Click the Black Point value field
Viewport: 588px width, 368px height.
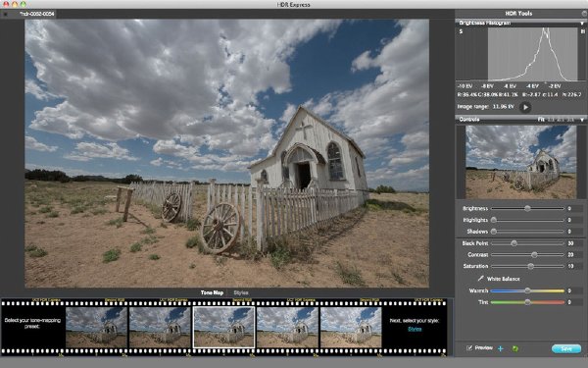(x=574, y=243)
